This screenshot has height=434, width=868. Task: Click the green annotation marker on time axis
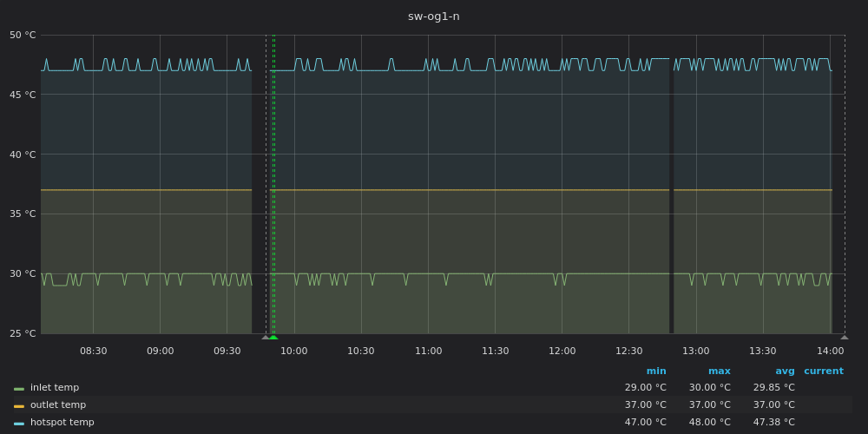point(273,338)
